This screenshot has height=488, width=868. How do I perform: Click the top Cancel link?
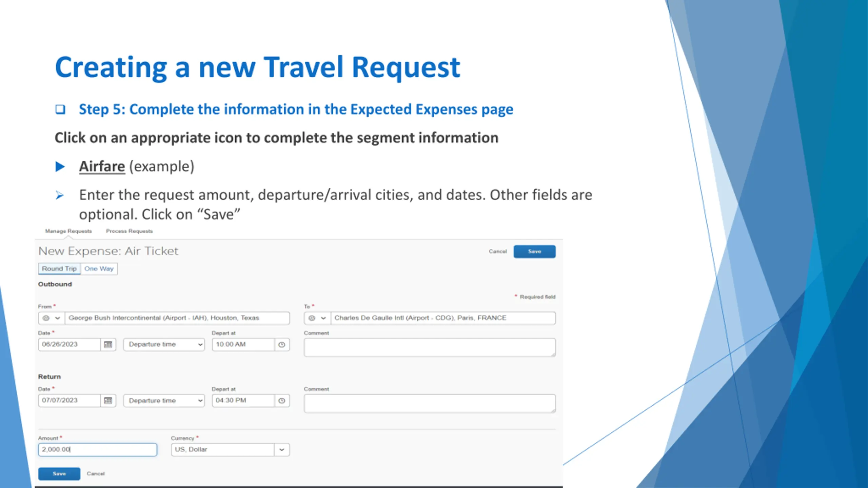tap(498, 251)
